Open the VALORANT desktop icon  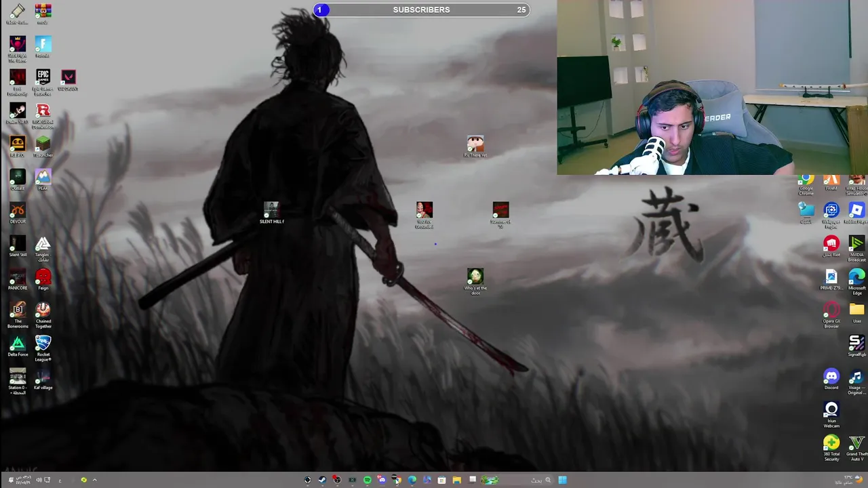(68, 80)
